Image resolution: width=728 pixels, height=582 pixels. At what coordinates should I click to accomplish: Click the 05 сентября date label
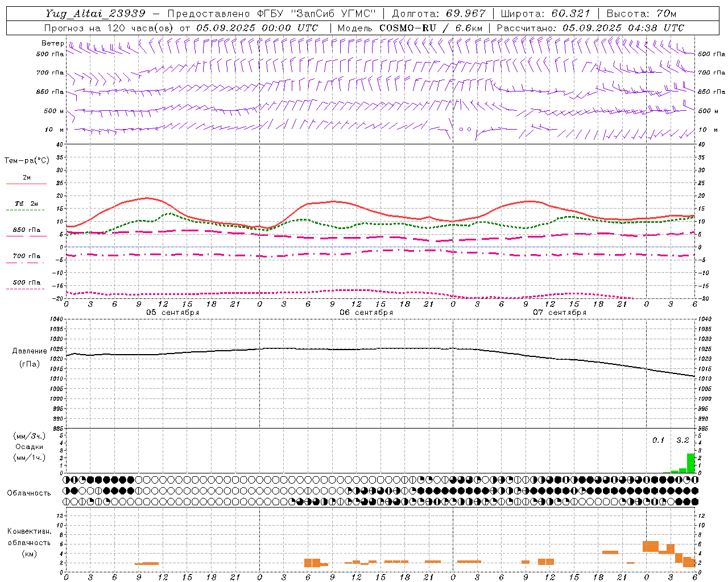[172, 313]
